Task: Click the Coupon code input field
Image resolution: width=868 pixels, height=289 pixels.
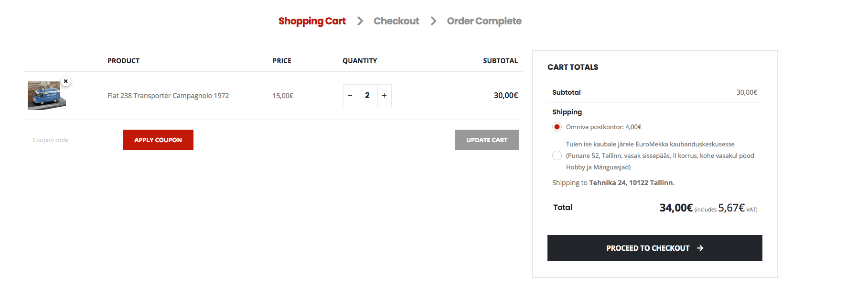Action: pyautogui.click(x=74, y=140)
